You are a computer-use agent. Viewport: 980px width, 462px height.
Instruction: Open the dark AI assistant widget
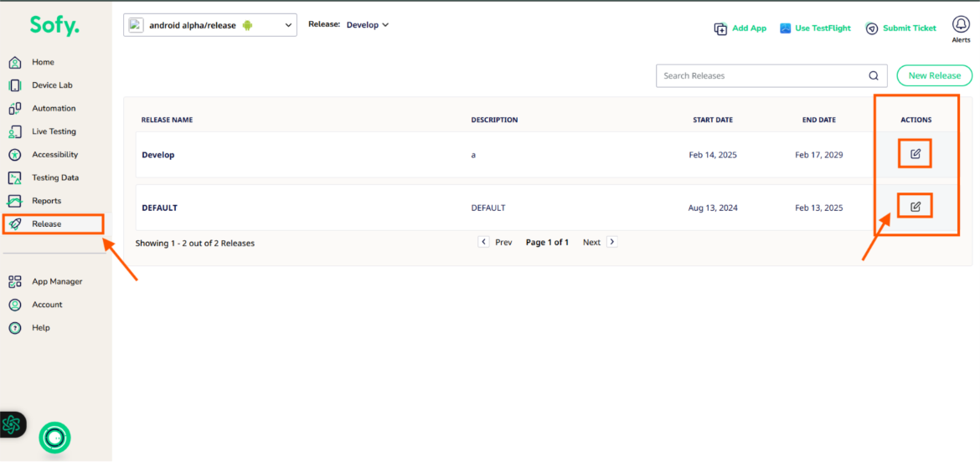click(13, 425)
